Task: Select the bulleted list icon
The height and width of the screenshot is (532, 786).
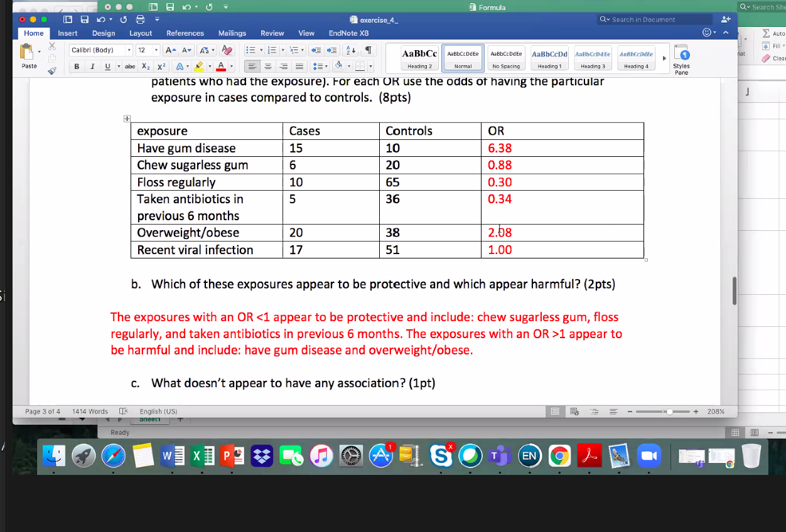Action: point(252,50)
